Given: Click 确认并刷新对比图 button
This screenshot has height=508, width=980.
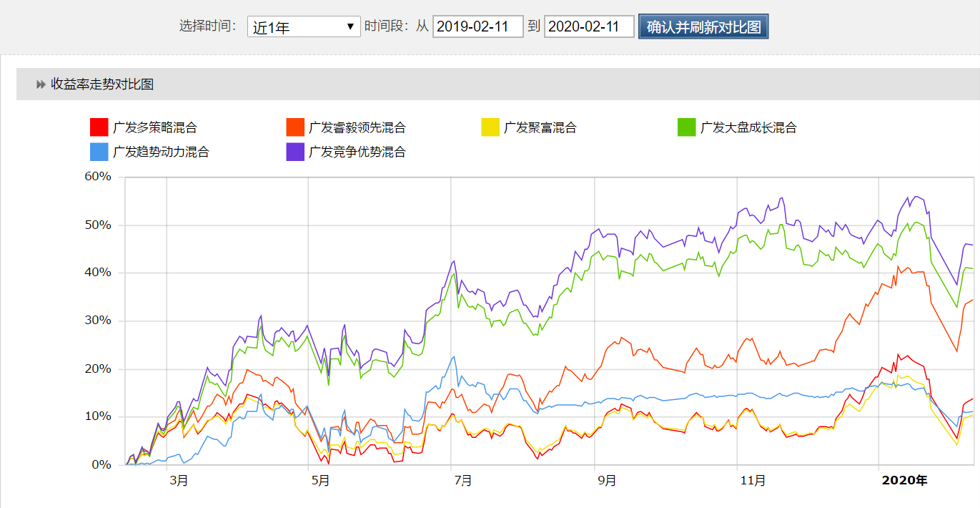Looking at the screenshot, I should pyautogui.click(x=703, y=27).
